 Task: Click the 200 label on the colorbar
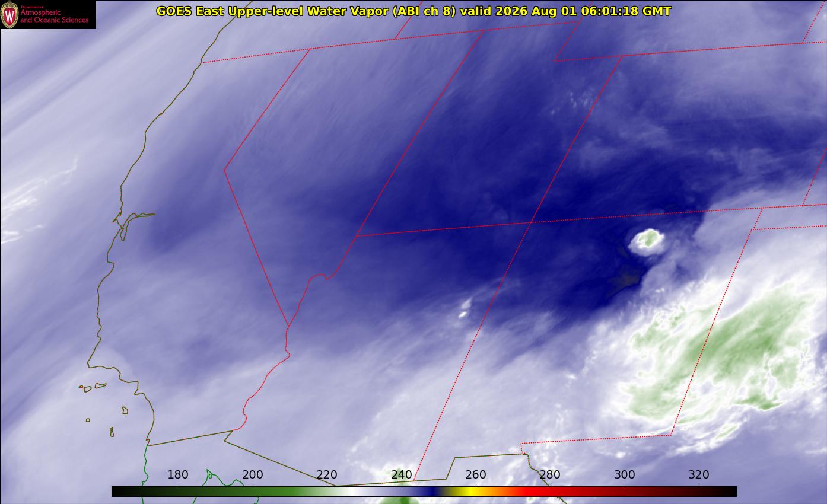(253, 474)
